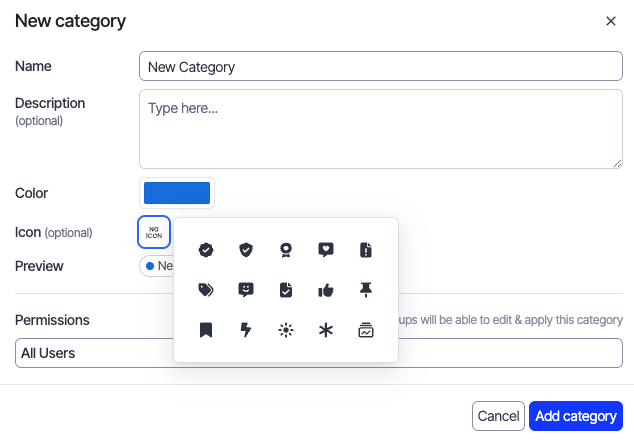Open the blue color swatch picker
Screen dimensions: 634x444
pyautogui.click(x=177, y=193)
